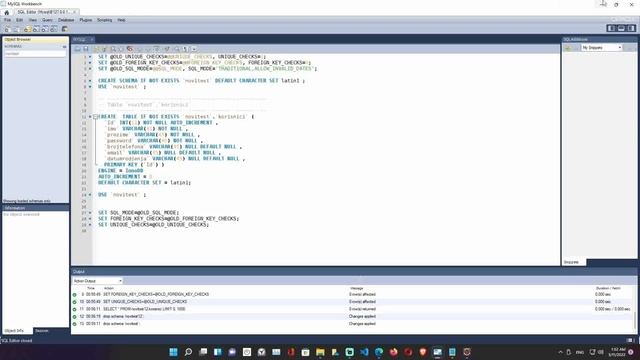Click the create new schema toolbar icon

click(x=27, y=29)
